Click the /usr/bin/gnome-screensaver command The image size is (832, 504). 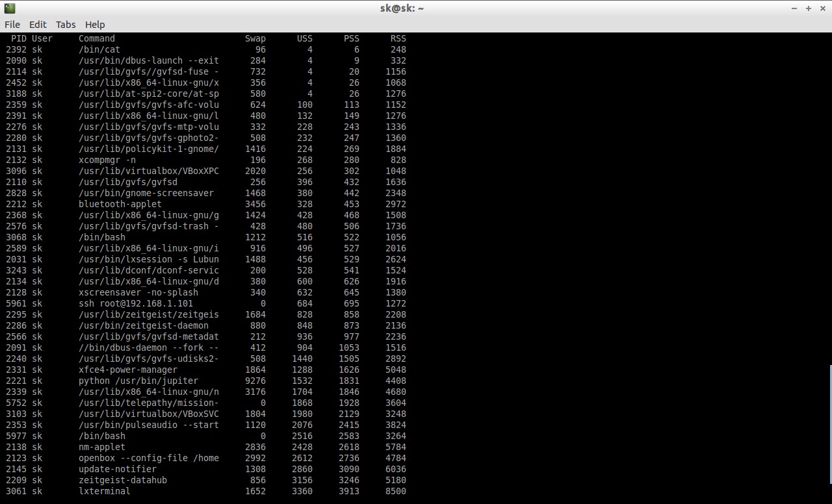pos(146,193)
